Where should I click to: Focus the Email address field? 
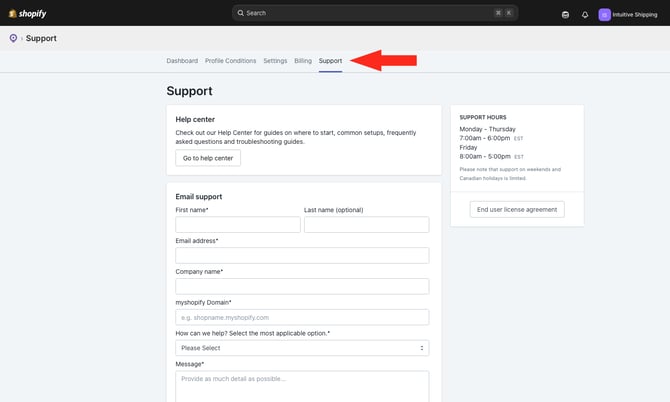pos(302,255)
